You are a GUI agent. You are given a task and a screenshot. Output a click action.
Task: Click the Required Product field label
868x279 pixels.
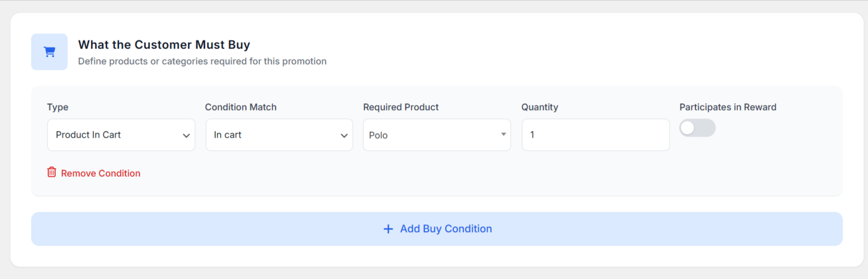coord(401,107)
